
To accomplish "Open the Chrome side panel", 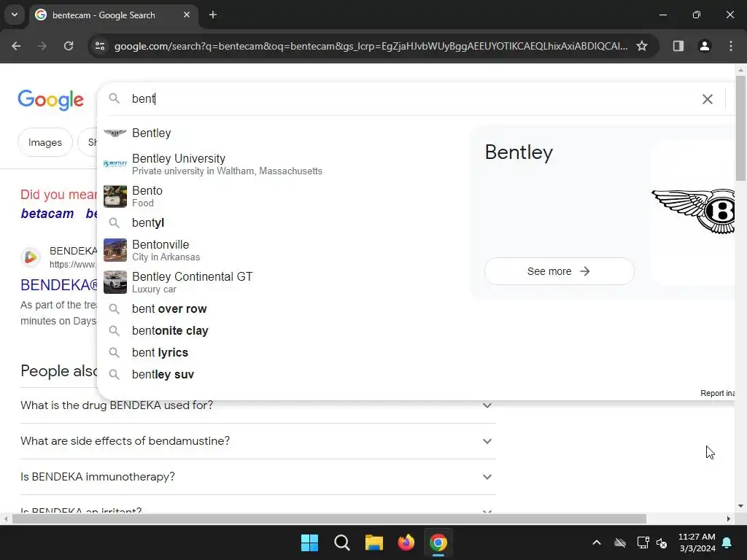I will 678,46.
